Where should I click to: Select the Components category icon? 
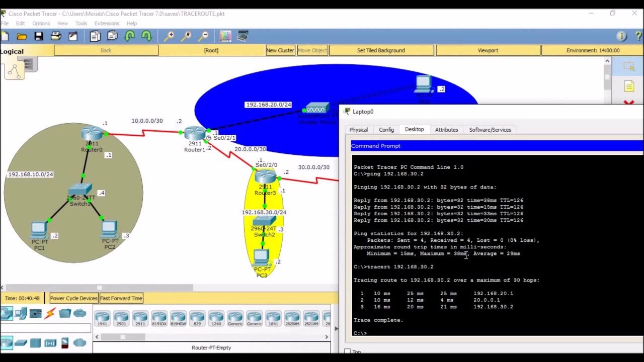35,314
